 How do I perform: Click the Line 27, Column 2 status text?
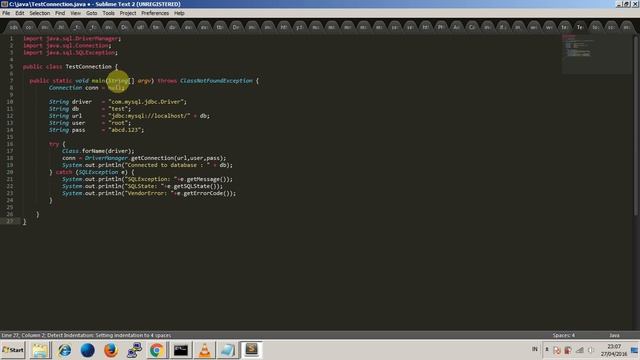23,335
